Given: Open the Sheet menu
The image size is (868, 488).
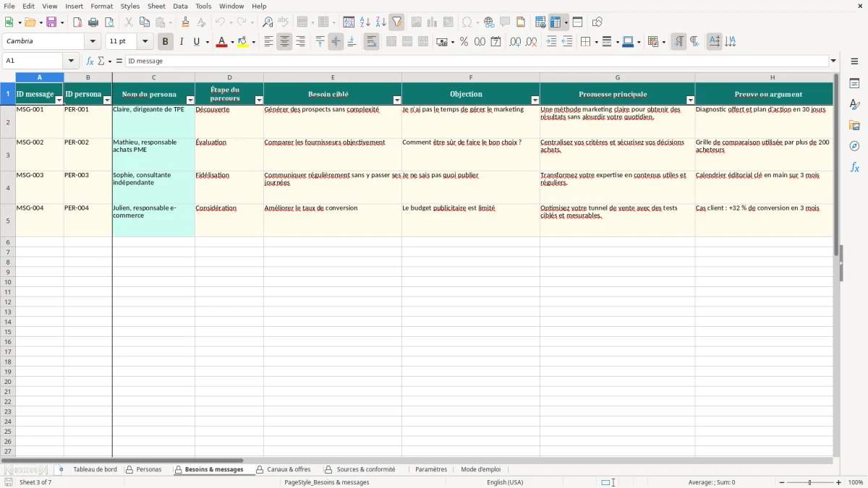Looking at the screenshot, I should [x=156, y=6].
